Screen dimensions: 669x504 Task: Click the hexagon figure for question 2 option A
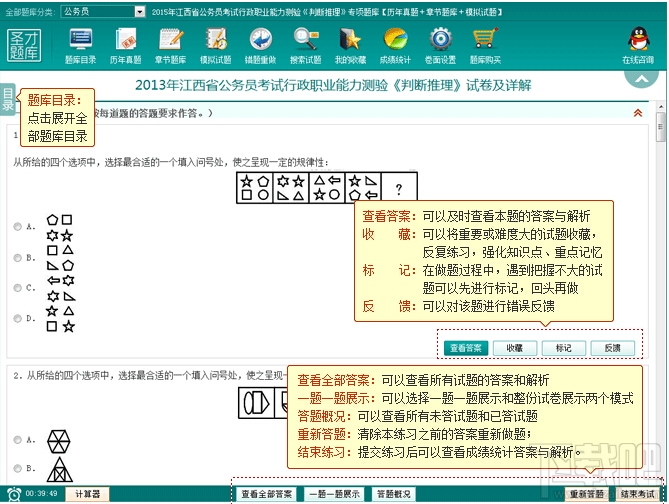tap(58, 442)
